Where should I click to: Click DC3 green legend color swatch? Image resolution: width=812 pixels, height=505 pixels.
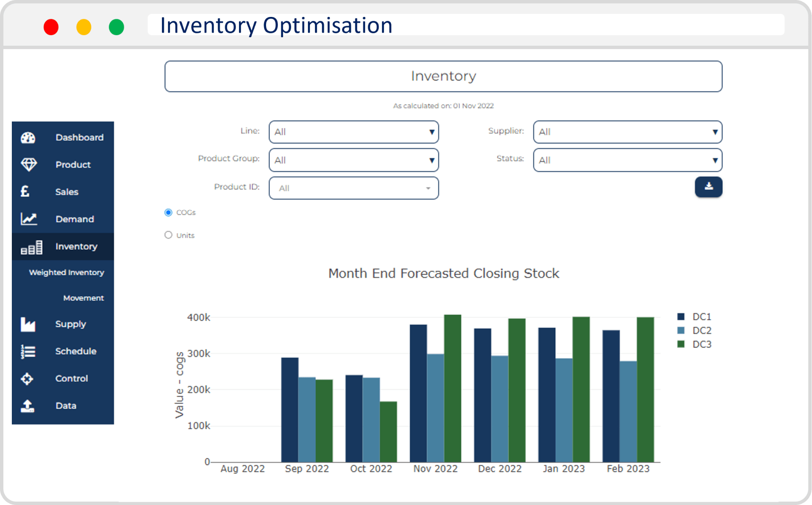coord(681,344)
